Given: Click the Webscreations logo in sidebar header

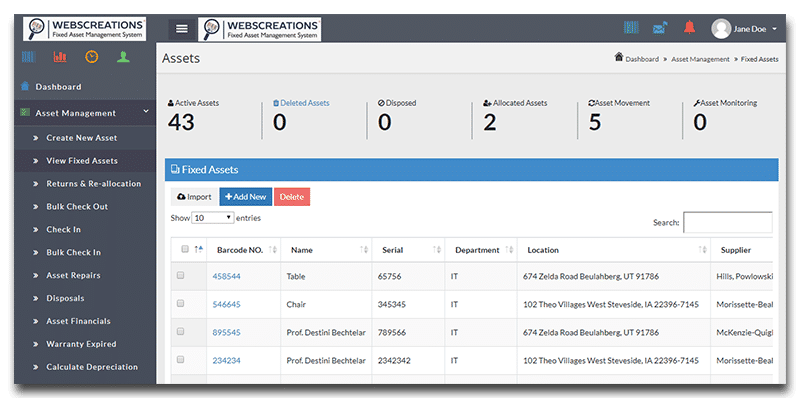Looking at the screenshot, I should tap(85, 29).
